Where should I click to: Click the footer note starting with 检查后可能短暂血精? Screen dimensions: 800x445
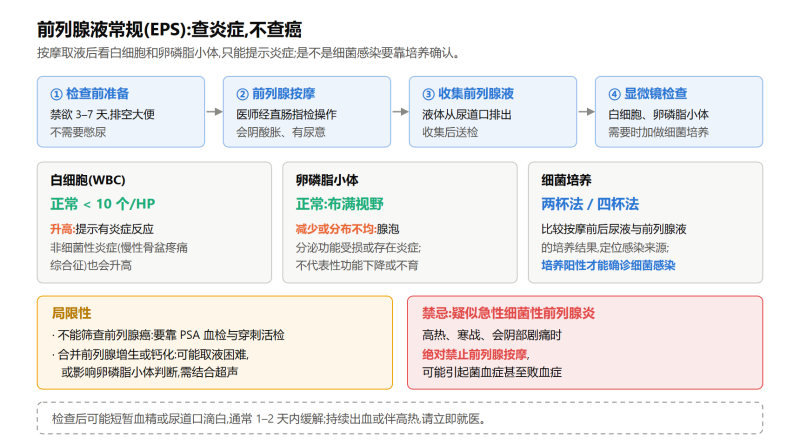[268, 419]
